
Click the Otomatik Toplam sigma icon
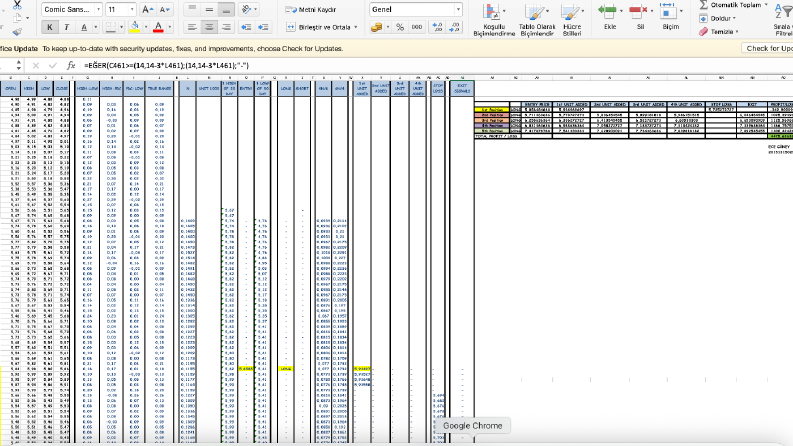pyautogui.click(x=703, y=5)
